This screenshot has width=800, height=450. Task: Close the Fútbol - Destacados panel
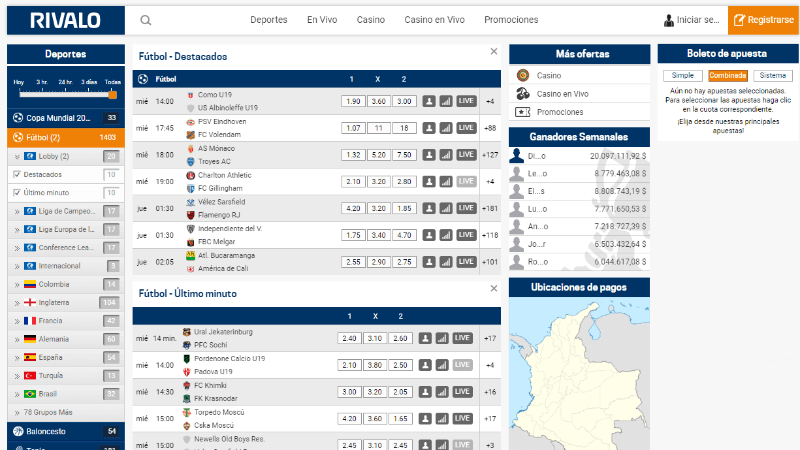point(494,51)
